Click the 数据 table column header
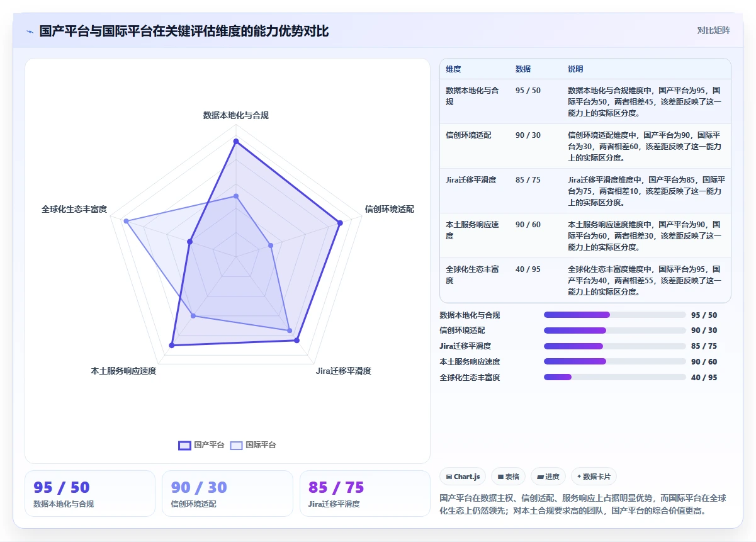 pos(523,69)
